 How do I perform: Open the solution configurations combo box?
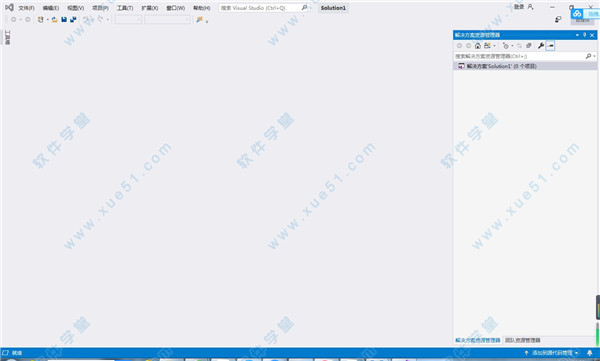pos(128,19)
